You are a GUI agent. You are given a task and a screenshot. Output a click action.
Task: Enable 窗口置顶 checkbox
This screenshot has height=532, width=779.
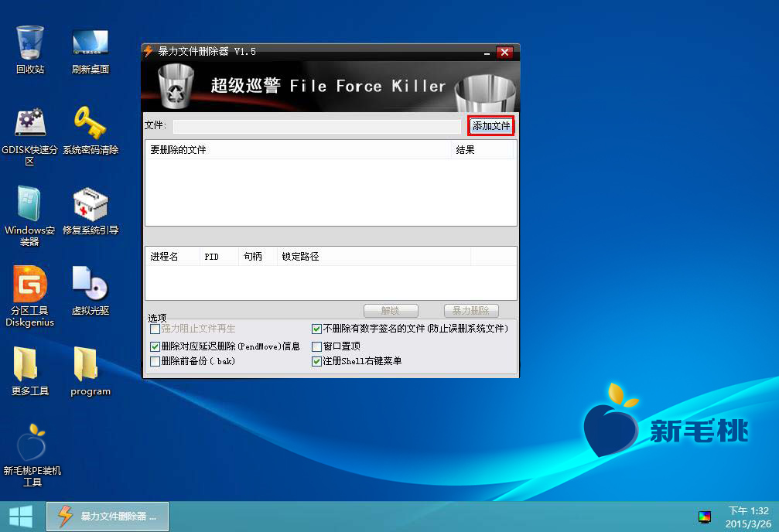click(316, 346)
